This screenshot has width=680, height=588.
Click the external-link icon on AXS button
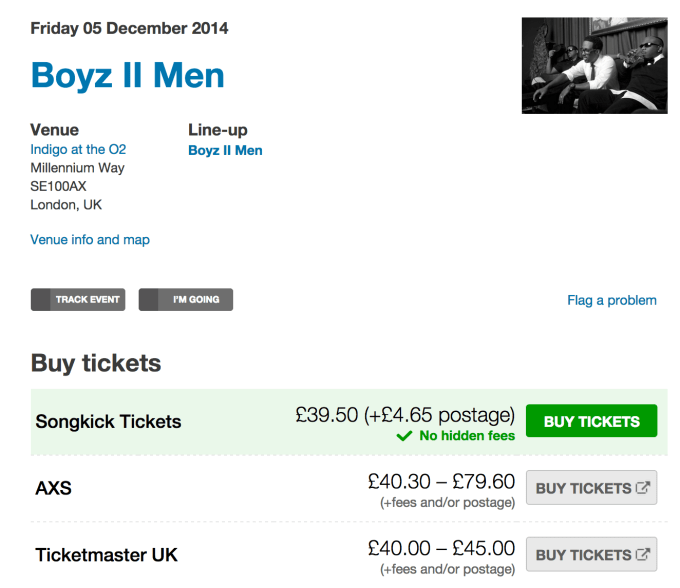point(643,488)
